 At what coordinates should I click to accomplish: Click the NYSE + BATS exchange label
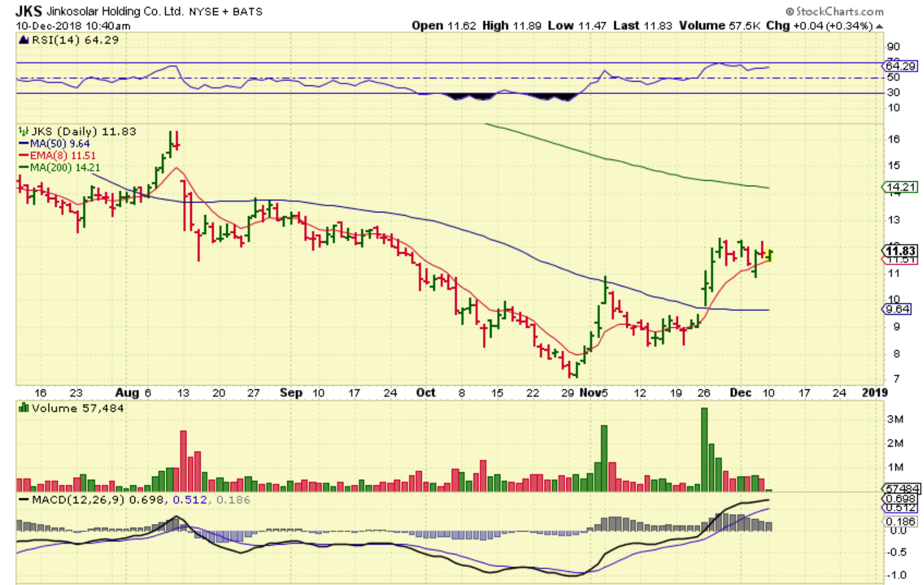pyautogui.click(x=226, y=11)
